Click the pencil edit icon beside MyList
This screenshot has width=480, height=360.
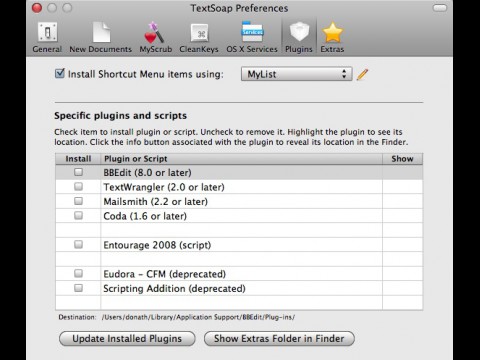coord(362,74)
